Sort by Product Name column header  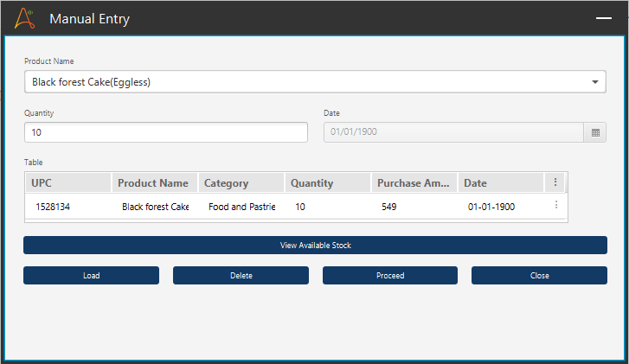pos(155,182)
